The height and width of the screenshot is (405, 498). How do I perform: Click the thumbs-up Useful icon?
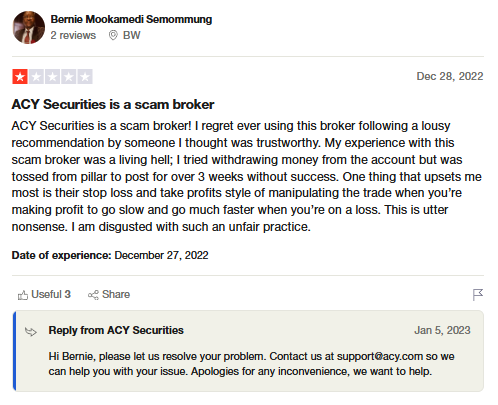[x=23, y=295]
